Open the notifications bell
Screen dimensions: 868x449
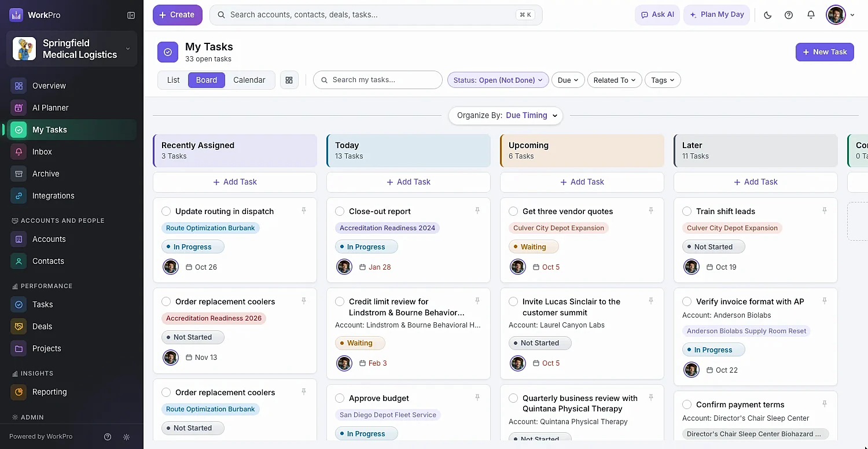tap(811, 15)
